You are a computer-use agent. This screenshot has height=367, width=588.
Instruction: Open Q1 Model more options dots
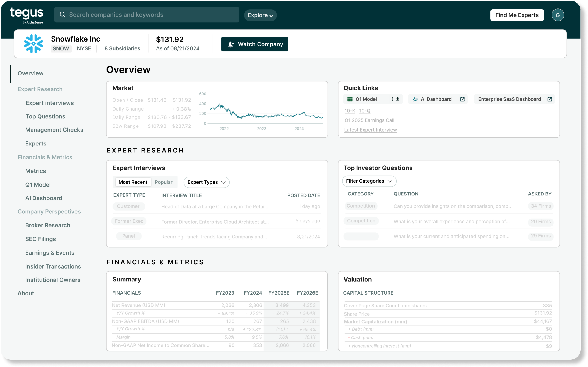pos(393,99)
